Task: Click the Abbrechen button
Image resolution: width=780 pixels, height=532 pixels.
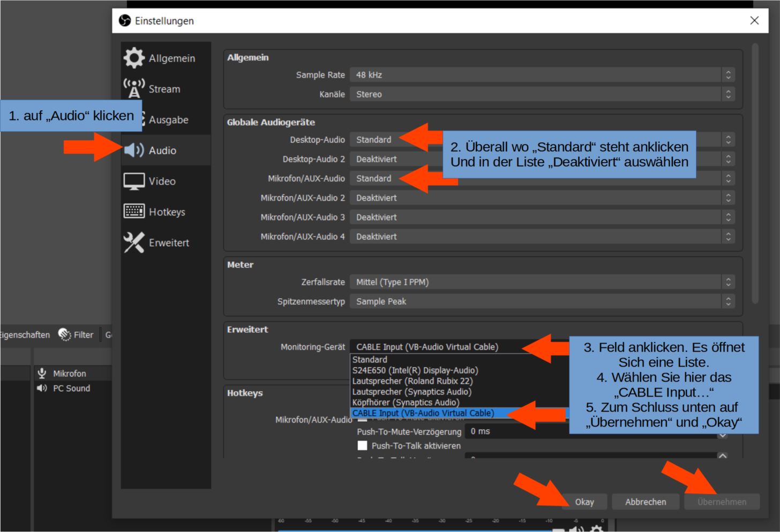Action: pos(646,501)
